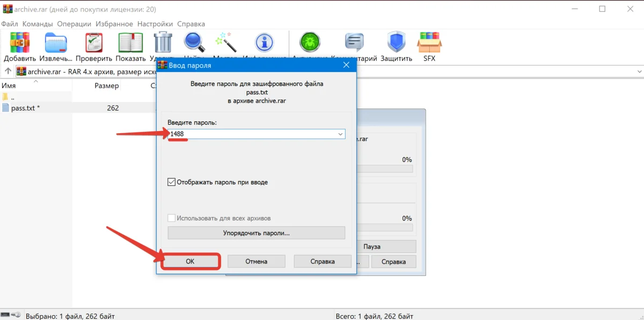This screenshot has width=644, height=320.
Task: Click Отмена in the password dialog
Action: coord(256,261)
